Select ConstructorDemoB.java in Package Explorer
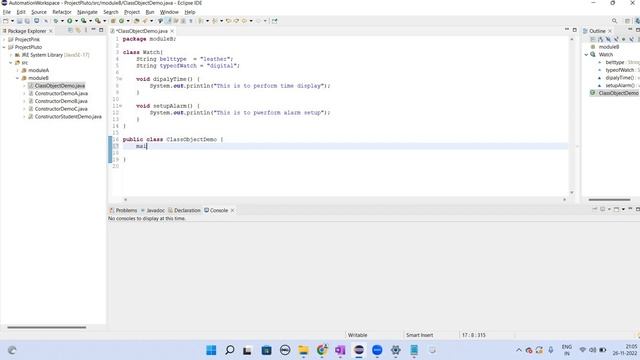 point(61,101)
